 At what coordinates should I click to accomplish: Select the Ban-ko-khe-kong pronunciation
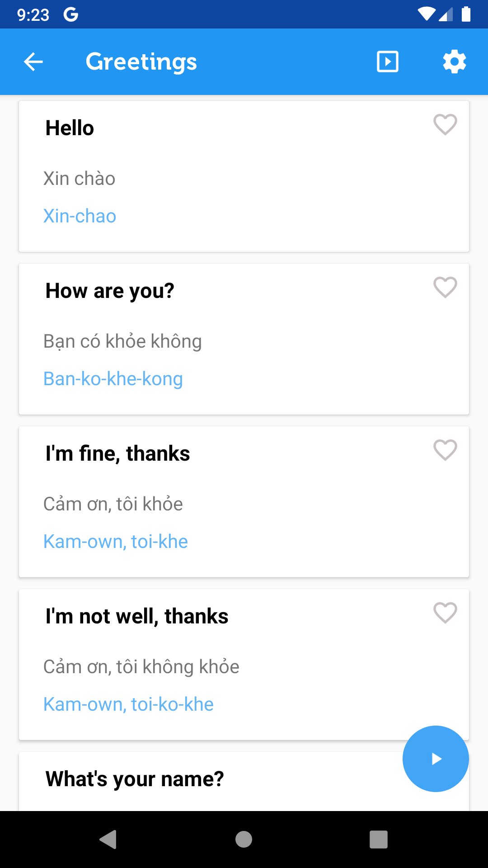tap(113, 379)
